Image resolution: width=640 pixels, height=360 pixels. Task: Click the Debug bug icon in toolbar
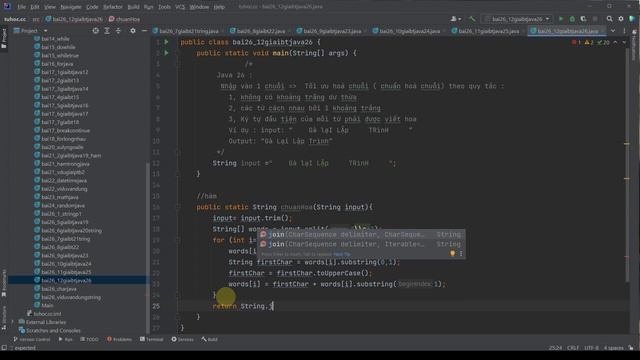572,19
